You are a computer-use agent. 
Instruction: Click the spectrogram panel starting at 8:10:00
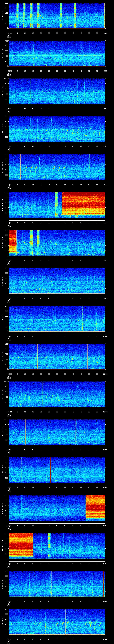(x=57, y=357)
